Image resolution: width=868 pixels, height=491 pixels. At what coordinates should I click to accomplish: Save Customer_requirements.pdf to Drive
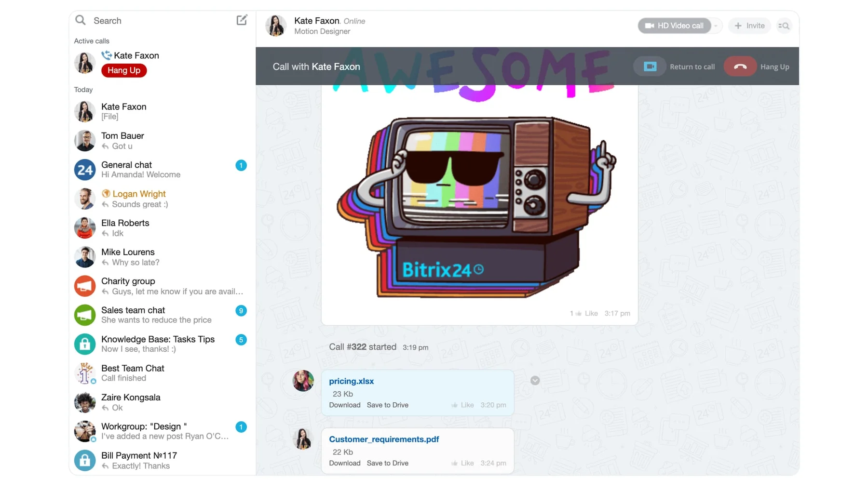[x=387, y=463]
